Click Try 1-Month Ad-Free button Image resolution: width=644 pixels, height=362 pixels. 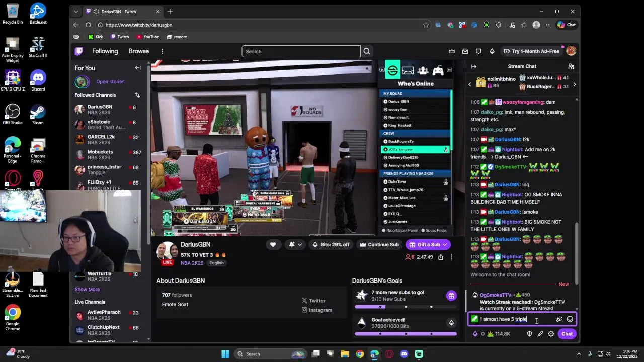click(x=531, y=51)
